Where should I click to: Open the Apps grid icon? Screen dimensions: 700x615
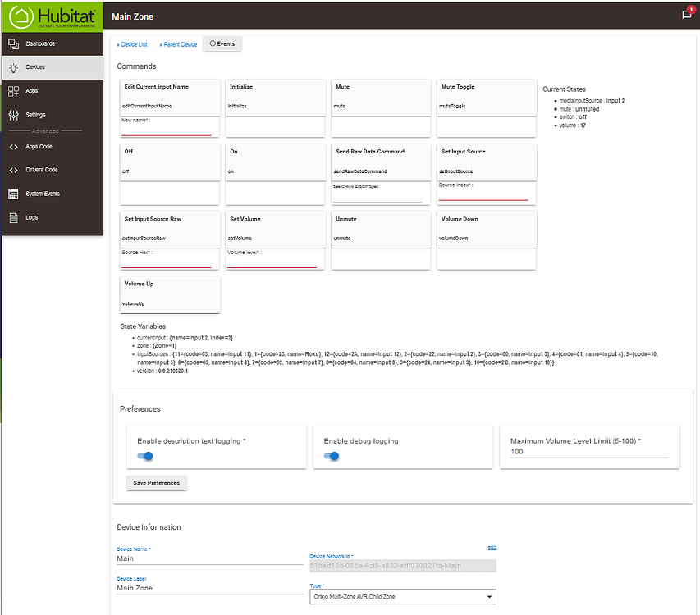tap(13, 91)
